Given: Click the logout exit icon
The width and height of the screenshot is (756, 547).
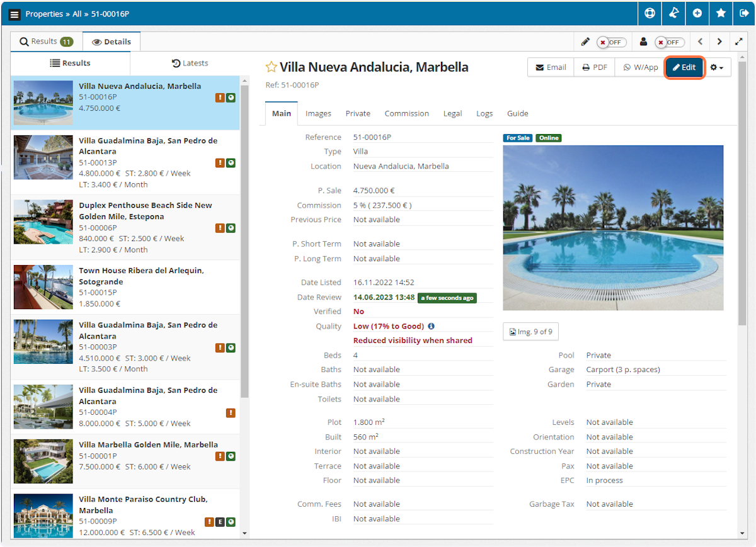Looking at the screenshot, I should point(744,13).
